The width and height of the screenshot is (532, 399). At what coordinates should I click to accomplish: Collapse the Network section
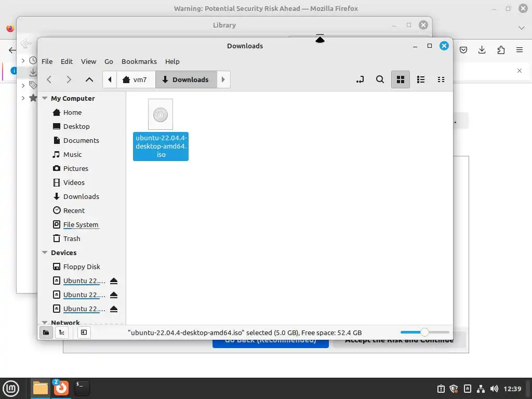pyautogui.click(x=45, y=322)
